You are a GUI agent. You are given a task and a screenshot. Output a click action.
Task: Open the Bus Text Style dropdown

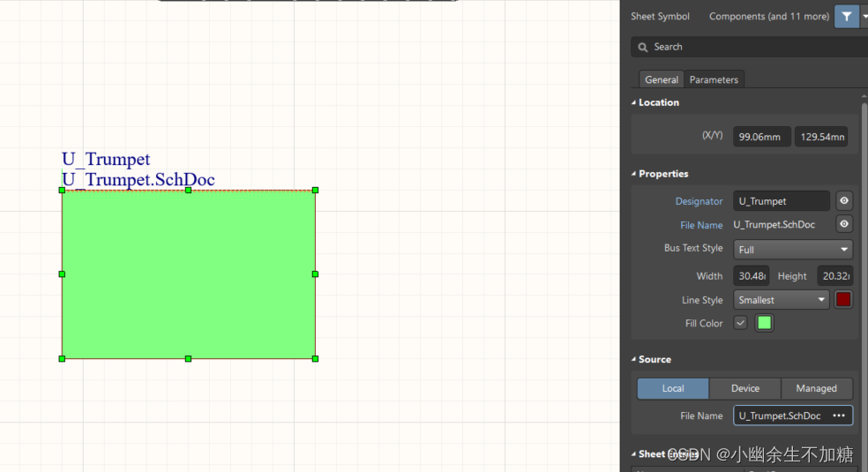(793, 250)
